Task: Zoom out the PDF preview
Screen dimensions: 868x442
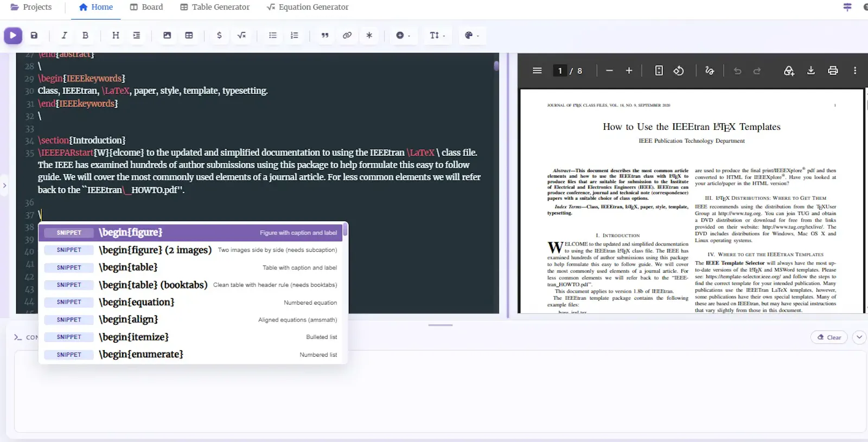Action: [609, 71]
